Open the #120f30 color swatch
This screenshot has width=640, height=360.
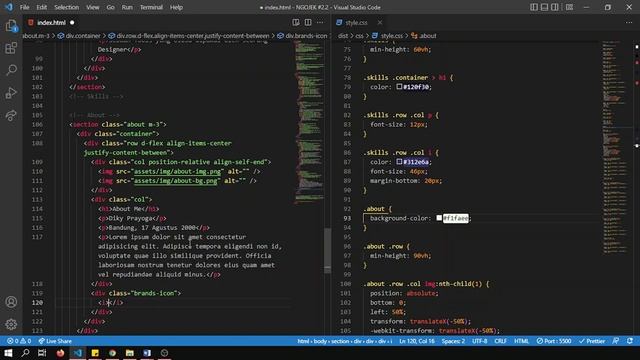(x=399, y=87)
